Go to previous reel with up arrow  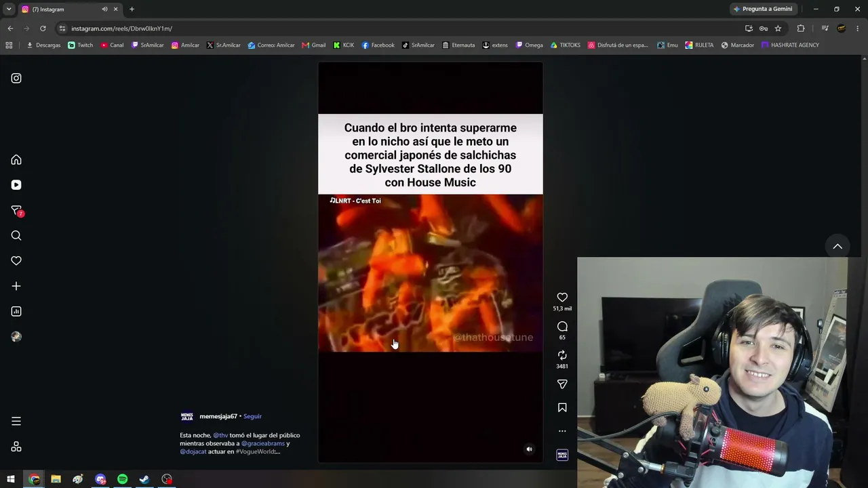837,247
